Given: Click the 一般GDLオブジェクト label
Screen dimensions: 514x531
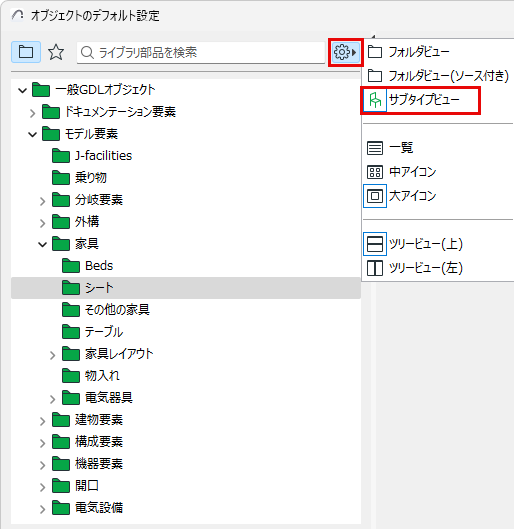Looking at the screenshot, I should click(105, 90).
